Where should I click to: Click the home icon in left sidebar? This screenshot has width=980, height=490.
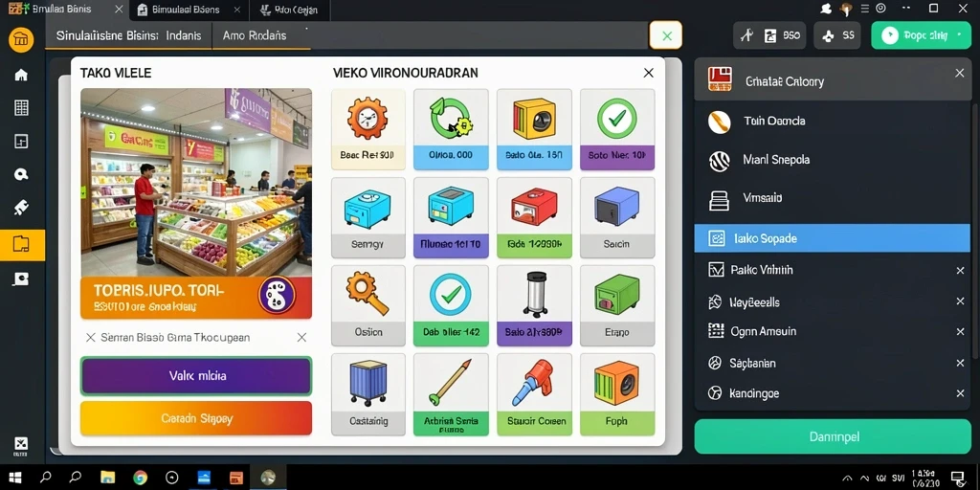click(x=21, y=75)
